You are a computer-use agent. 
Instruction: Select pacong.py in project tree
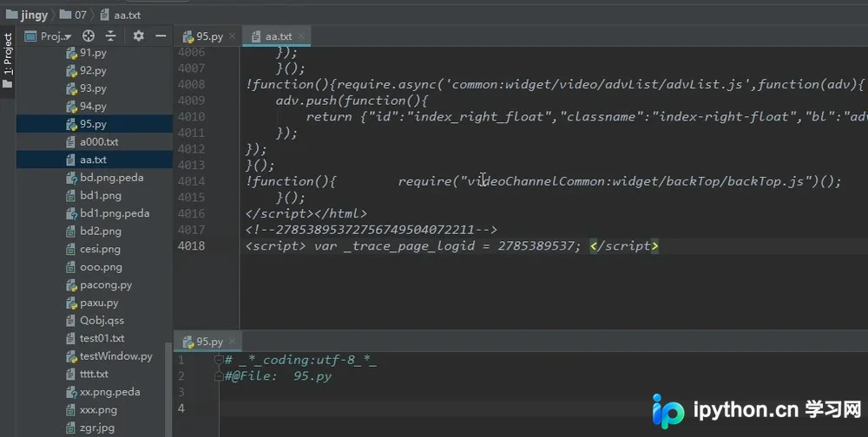coord(105,285)
